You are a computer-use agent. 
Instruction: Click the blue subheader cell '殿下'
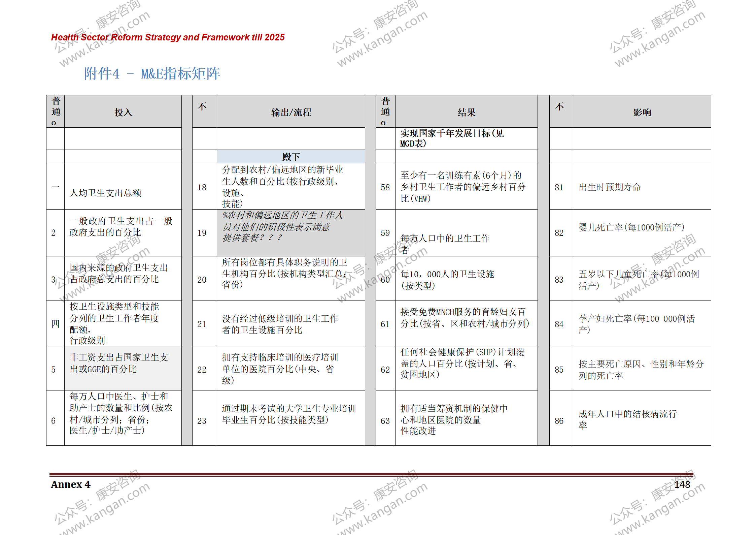coord(291,157)
